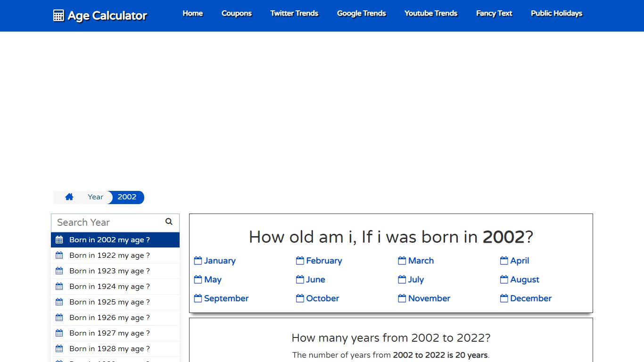
Task: Click calendar icon in Born in 1922 row
Action: (59, 255)
